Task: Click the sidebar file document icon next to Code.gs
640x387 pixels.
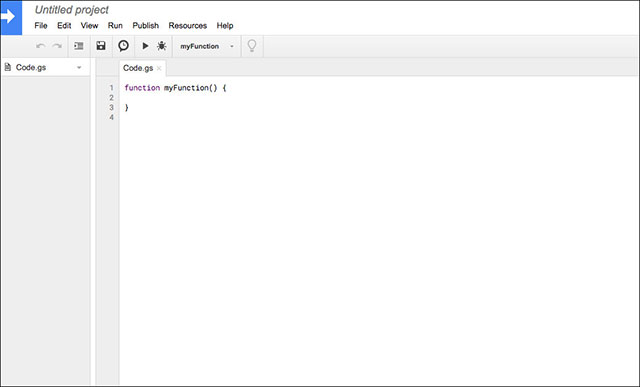Action: [8, 67]
